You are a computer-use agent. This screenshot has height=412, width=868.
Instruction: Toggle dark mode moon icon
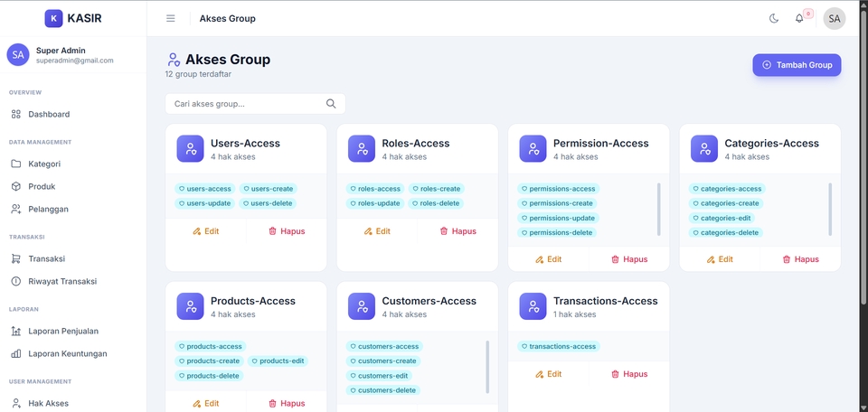[x=774, y=18]
